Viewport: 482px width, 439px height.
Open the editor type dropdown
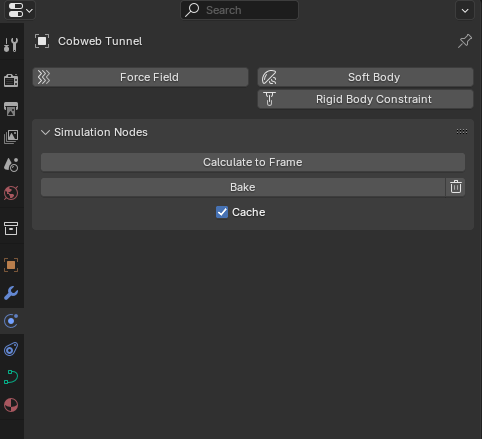(20, 10)
